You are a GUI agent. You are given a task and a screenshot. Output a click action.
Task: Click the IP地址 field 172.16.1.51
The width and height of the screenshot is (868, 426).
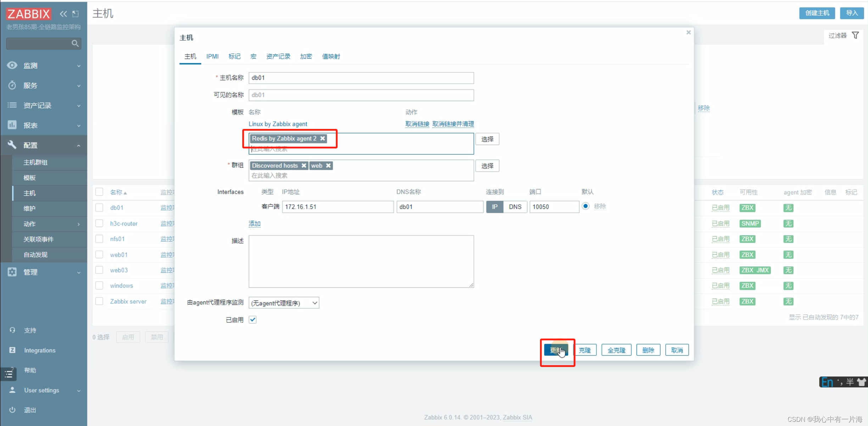pyautogui.click(x=338, y=206)
